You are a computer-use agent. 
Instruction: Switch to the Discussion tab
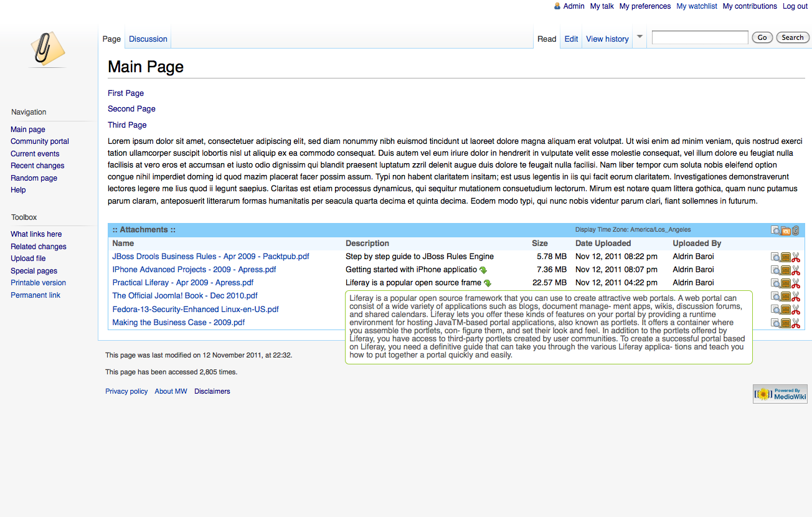pyautogui.click(x=148, y=39)
